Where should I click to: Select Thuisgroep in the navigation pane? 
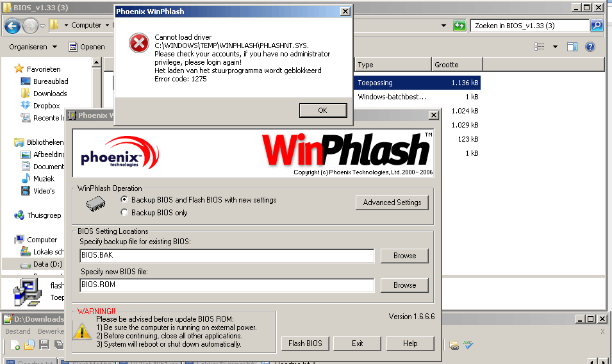(x=44, y=215)
